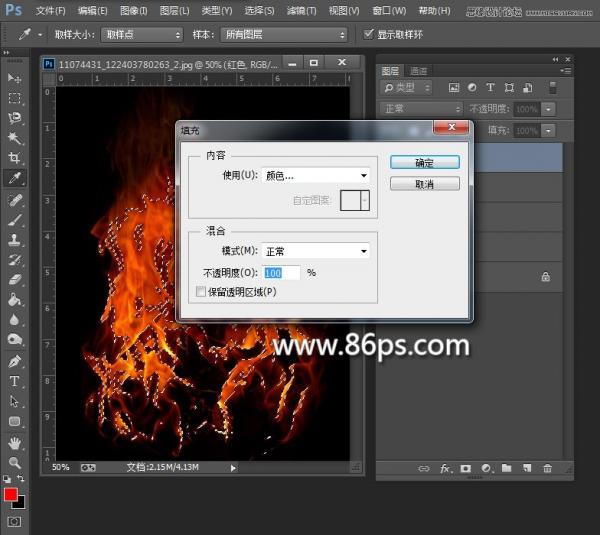The height and width of the screenshot is (535, 600).
Task: Select the Hand tool
Action: 14,443
